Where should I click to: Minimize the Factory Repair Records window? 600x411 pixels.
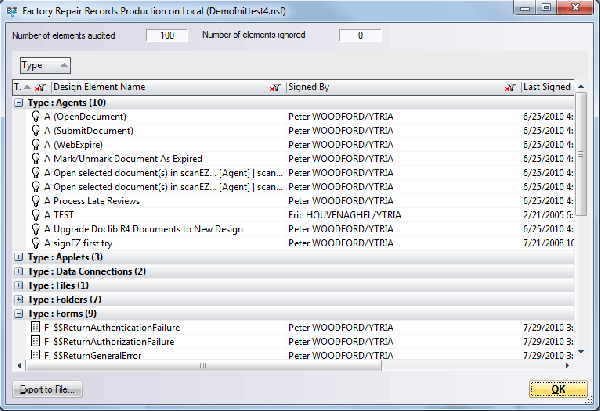coord(525,8)
